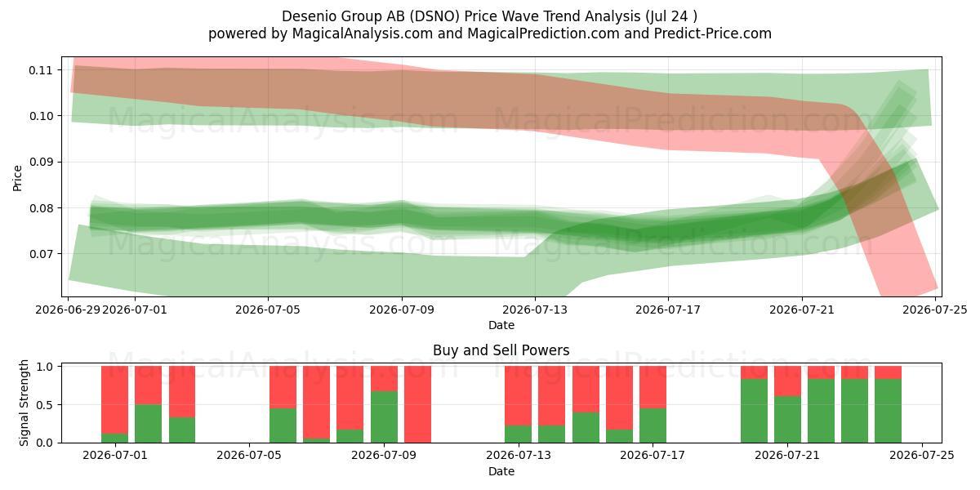
Task: Click the 2026-07-25 tick under the Buy and Sell chart
Action: [x=922, y=457]
